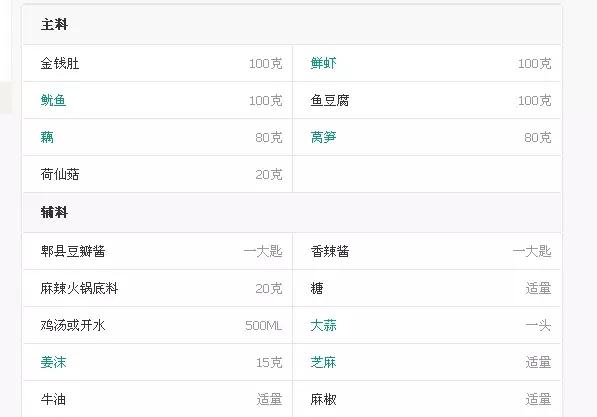This screenshot has height=417, width=597.
Task: Select the 麻椒 ingredient entry
Action: 323,399
